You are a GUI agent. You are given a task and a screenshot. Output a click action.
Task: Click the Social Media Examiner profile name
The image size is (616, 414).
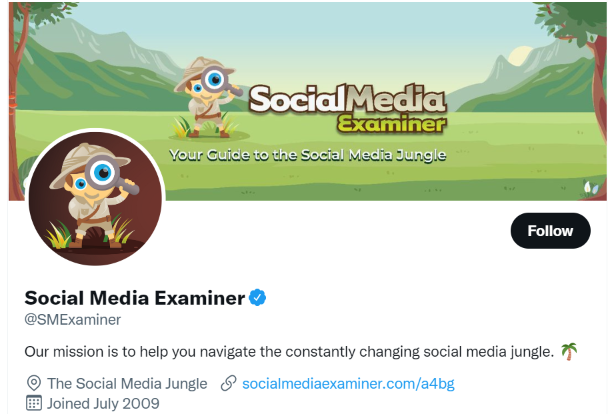click(x=134, y=297)
